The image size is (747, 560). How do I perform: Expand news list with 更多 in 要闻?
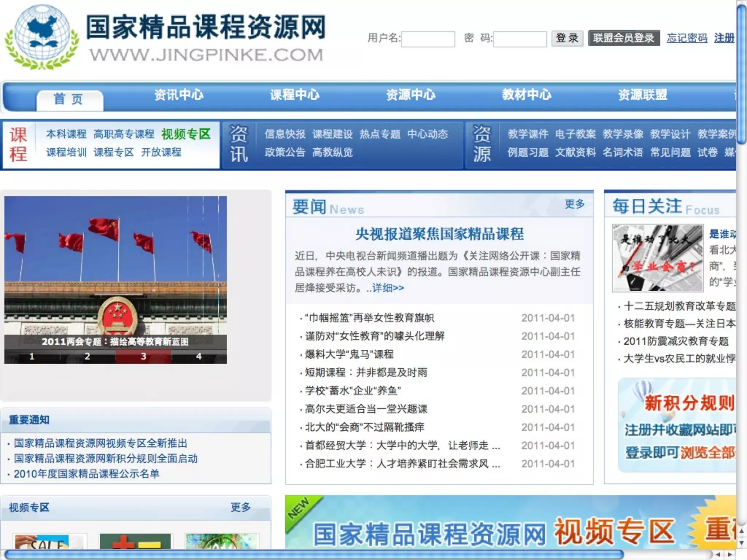point(574,204)
